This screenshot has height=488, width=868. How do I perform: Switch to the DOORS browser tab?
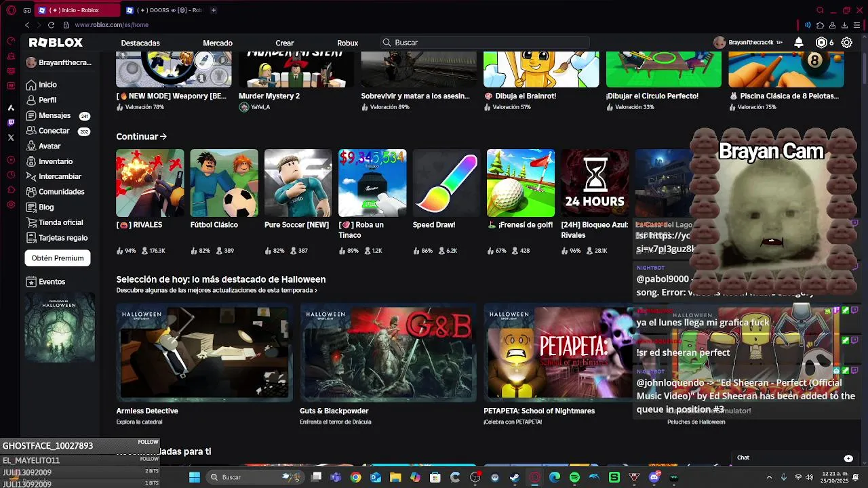pyautogui.click(x=165, y=10)
